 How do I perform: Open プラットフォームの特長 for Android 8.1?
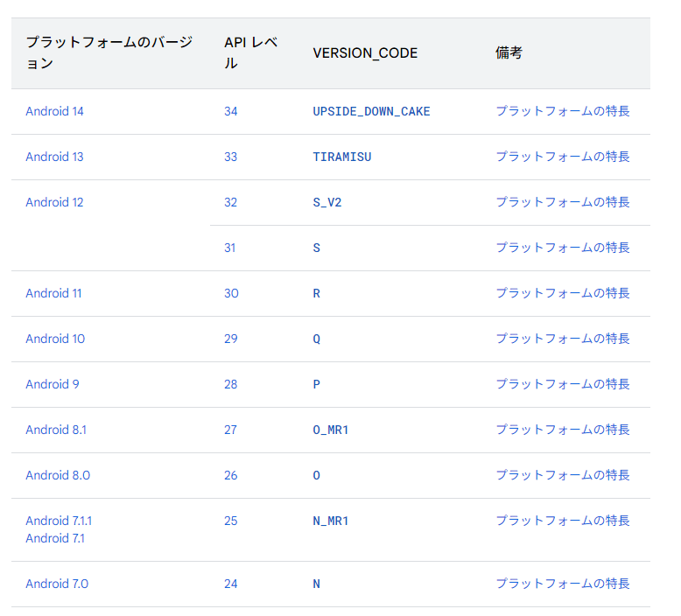click(563, 430)
